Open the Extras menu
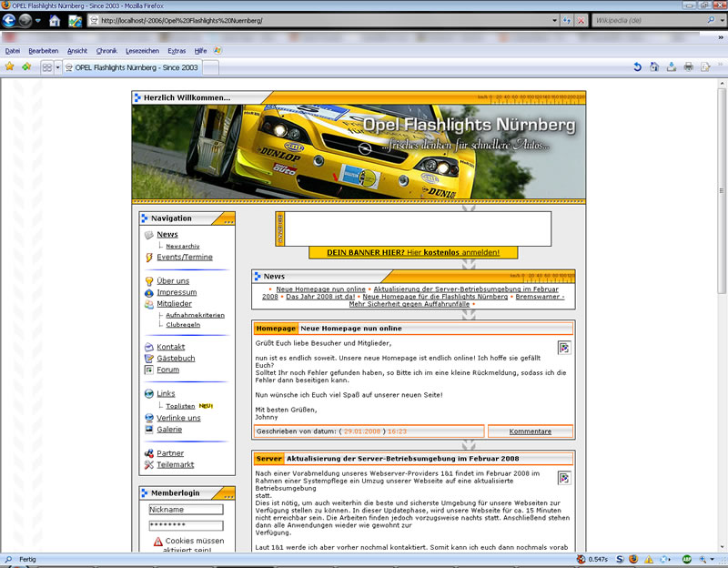 click(x=177, y=51)
